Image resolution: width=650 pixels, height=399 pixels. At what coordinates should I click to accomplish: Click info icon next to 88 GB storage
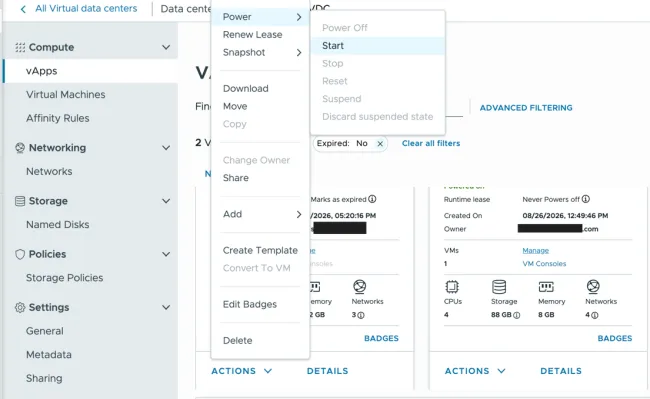[517, 315]
